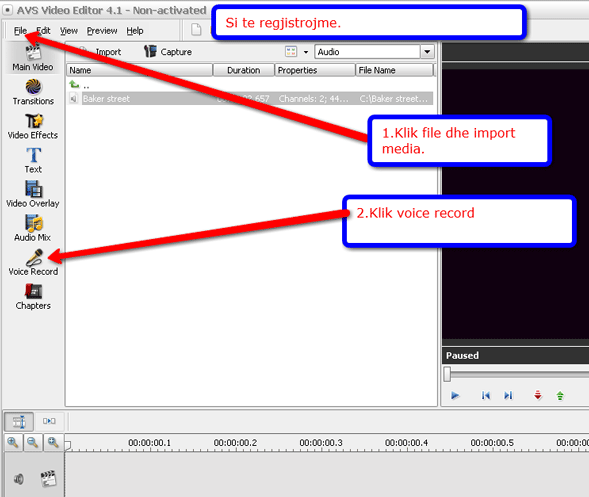The image size is (589, 497).
Task: Switch to storyboard view mode
Action: click(49, 421)
